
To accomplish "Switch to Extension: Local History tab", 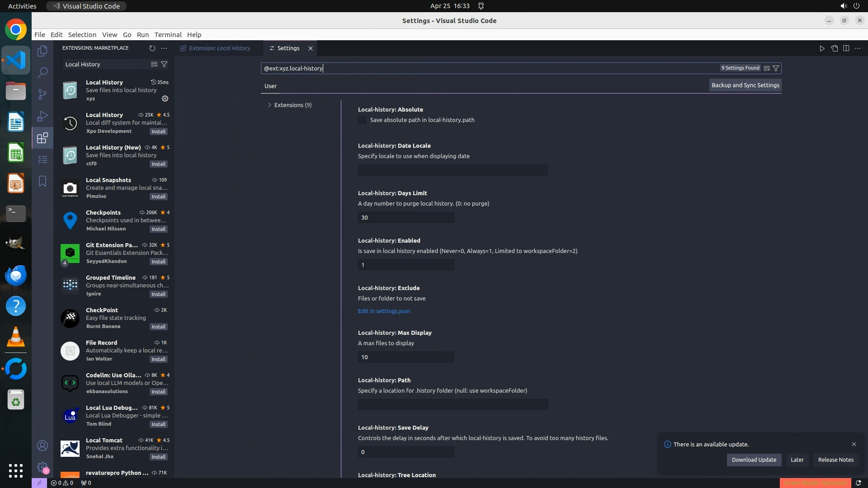I will click(x=219, y=48).
